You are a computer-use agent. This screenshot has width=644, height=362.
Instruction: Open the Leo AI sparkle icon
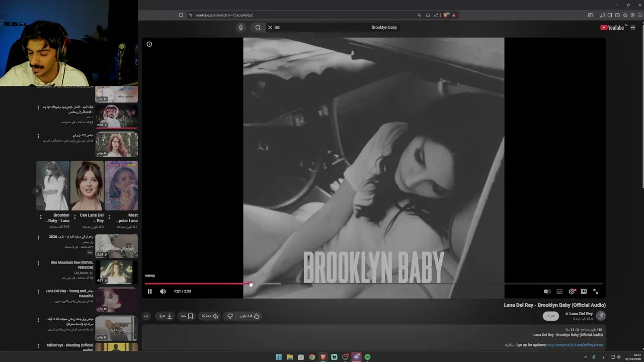(625, 15)
